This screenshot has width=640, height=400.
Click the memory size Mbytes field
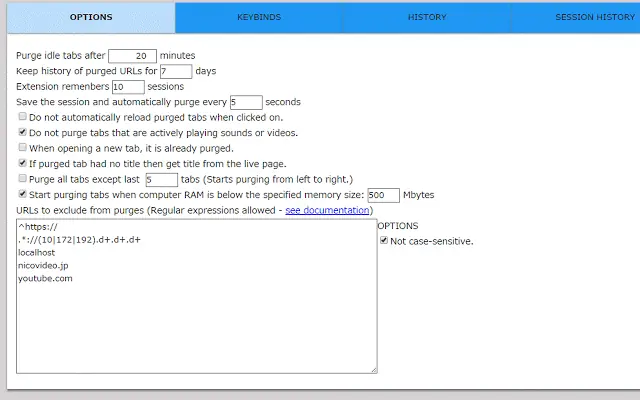383,196
